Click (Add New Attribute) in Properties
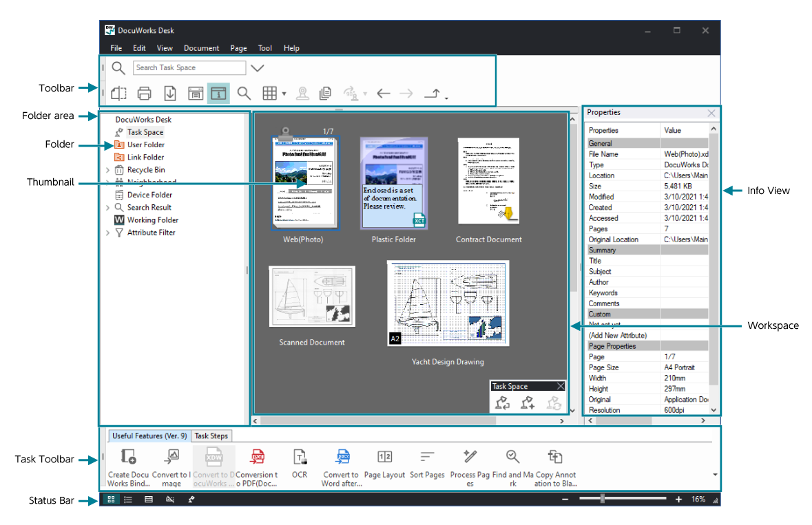This screenshot has height=525, width=812. pyautogui.click(x=617, y=336)
